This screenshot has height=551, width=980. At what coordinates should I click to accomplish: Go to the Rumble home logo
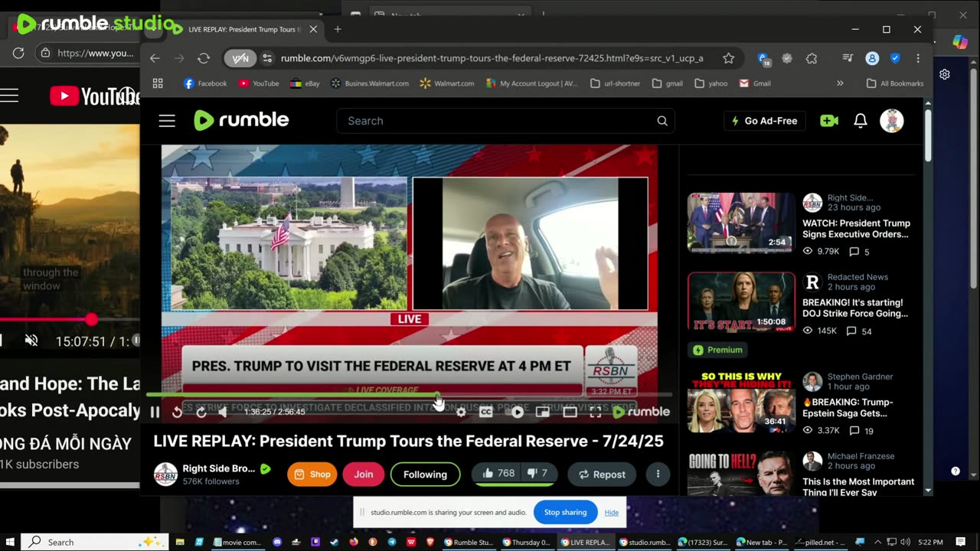241,120
